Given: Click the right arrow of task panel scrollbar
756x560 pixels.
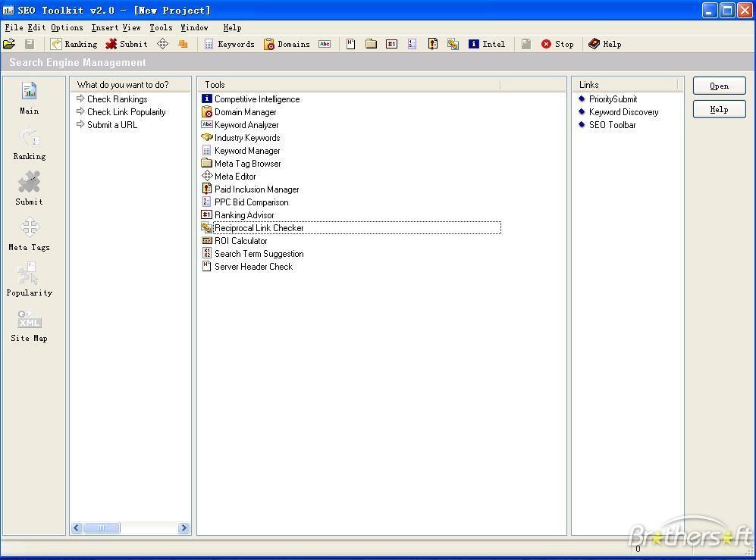Looking at the screenshot, I should click(x=184, y=527).
